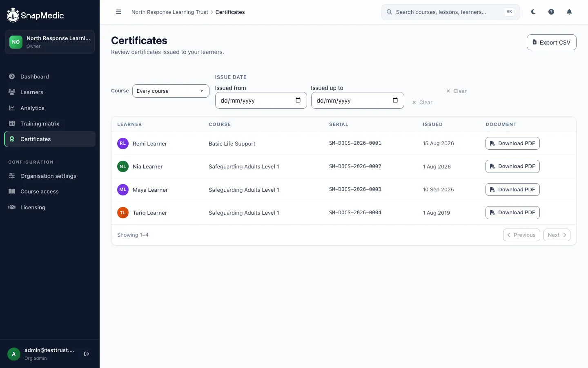Image resolution: width=588 pixels, height=368 pixels.
Task: Click the Licensing handshake icon
Action: [12, 207]
